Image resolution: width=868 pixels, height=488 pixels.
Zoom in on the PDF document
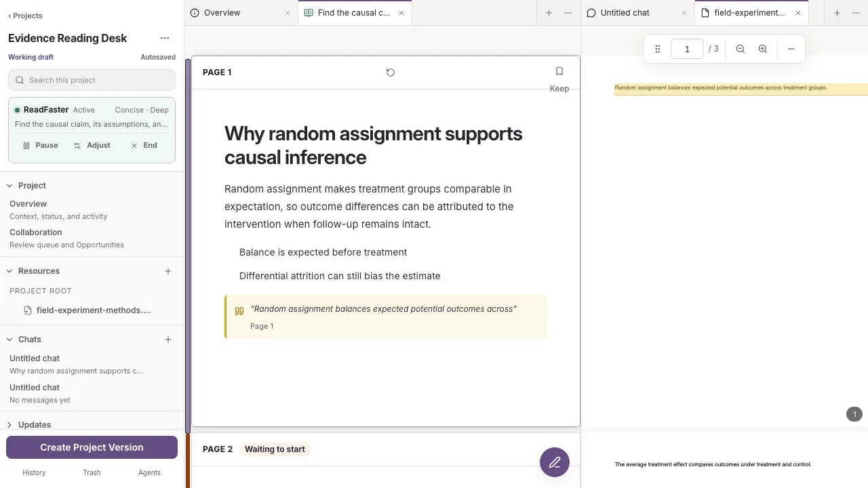point(763,49)
